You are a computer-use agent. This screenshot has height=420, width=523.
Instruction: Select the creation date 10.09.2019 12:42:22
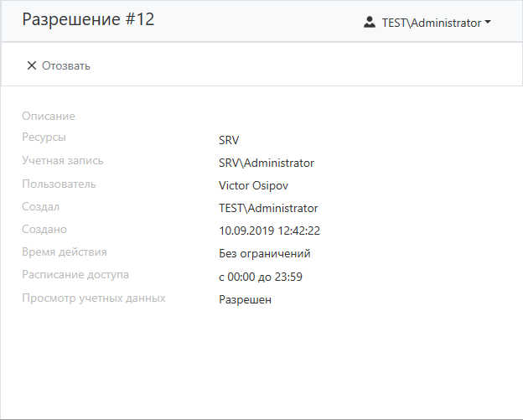point(270,231)
